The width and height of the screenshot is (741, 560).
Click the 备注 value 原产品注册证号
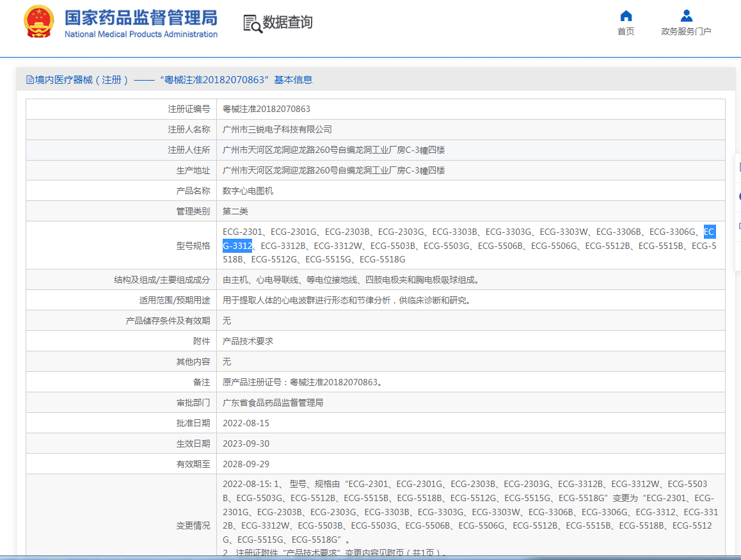tap(303, 382)
